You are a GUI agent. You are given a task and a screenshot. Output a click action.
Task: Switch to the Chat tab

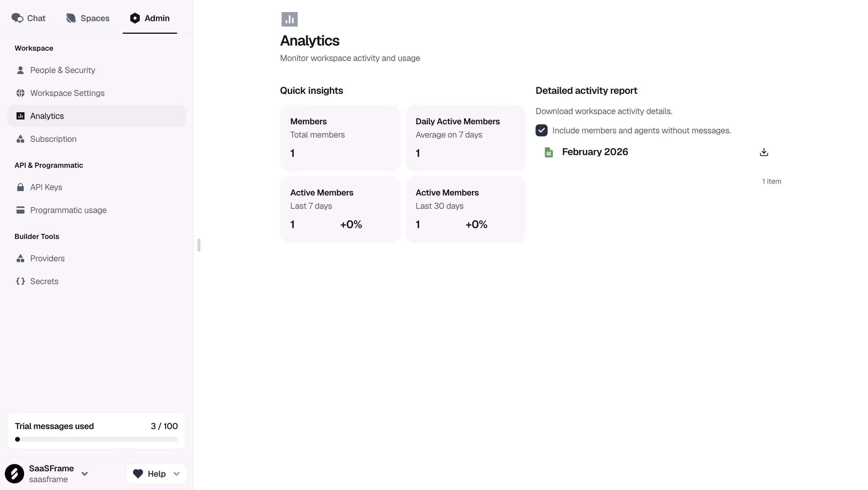click(28, 18)
